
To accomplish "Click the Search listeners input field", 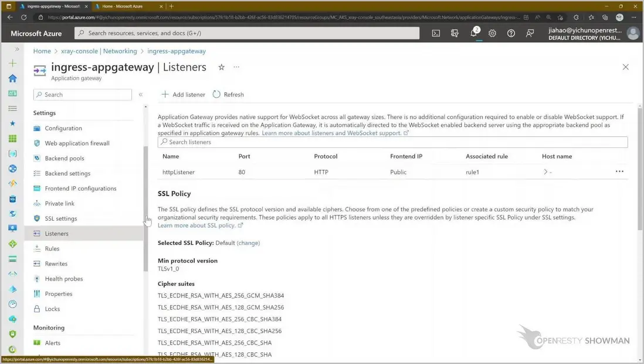I will click(393, 142).
